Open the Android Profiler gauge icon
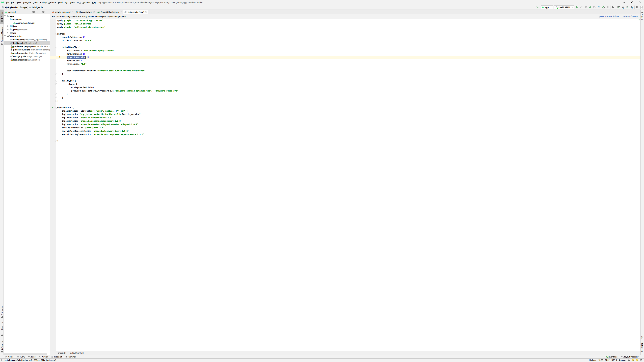Screen dimensions: 644x362 (x=599, y=7)
